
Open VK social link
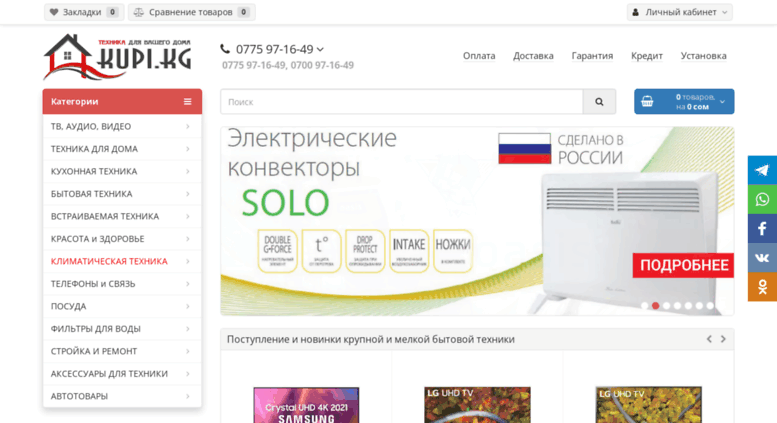click(x=762, y=258)
